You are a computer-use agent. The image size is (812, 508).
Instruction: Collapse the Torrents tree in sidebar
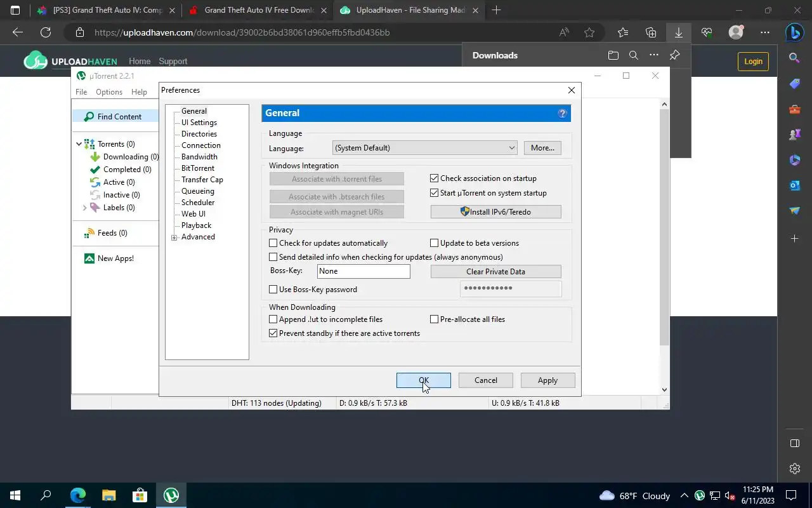[79, 144]
